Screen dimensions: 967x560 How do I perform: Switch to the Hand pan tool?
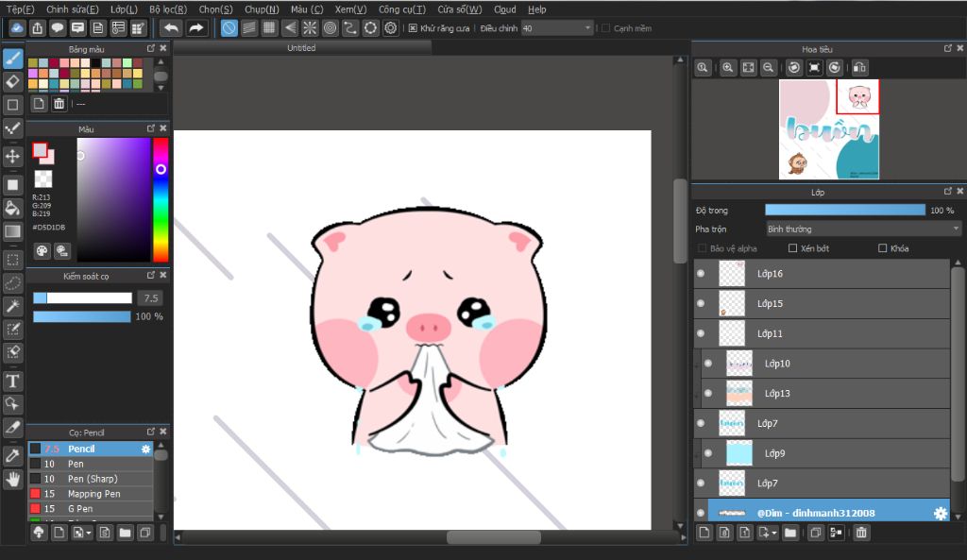(x=13, y=479)
